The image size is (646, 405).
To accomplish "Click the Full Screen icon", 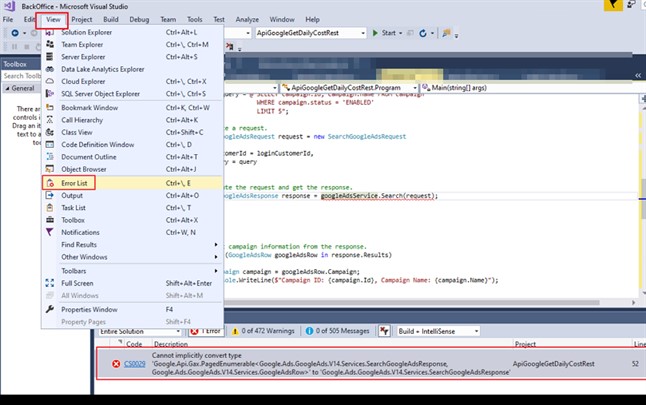I will coord(50,283).
